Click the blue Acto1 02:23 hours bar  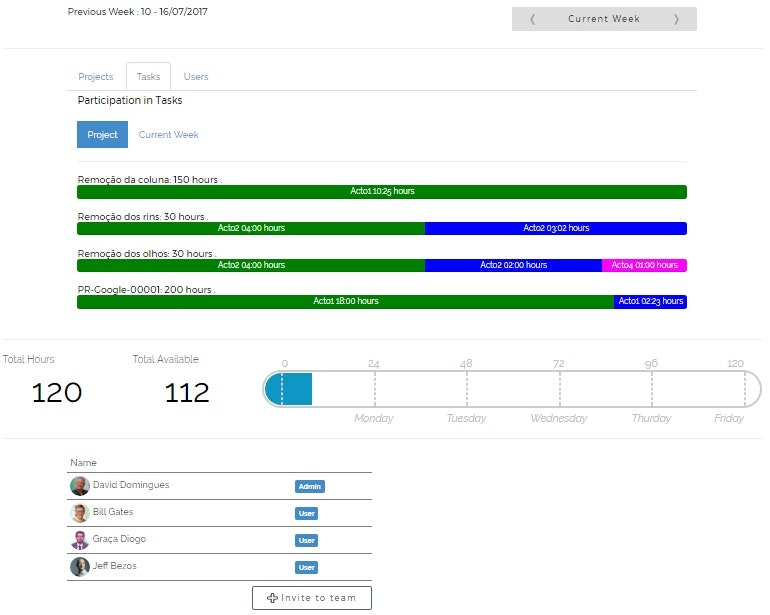click(x=650, y=301)
